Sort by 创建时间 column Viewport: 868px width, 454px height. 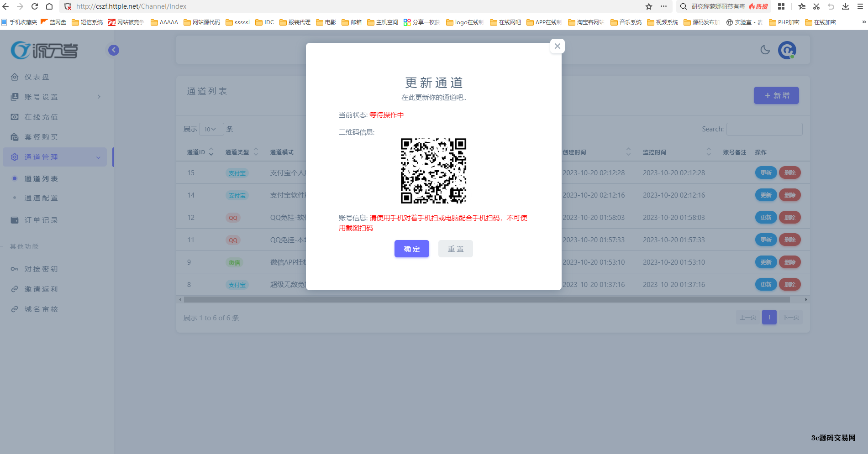pos(597,152)
